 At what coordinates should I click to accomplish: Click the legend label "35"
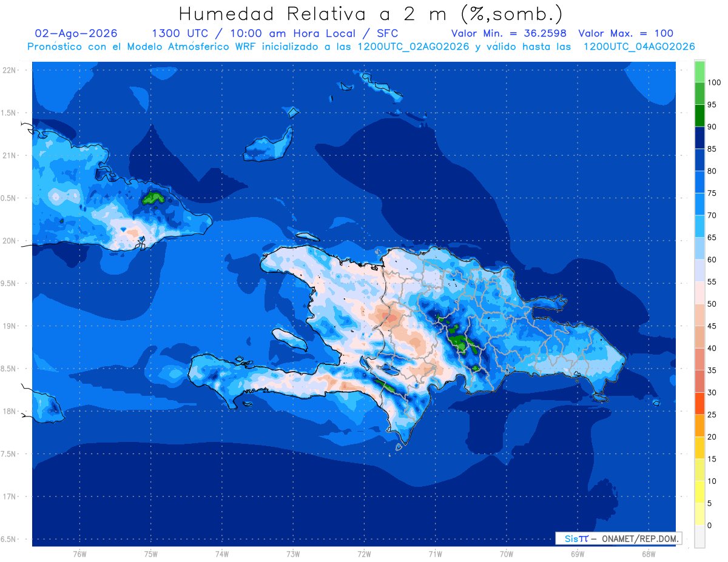click(x=712, y=370)
